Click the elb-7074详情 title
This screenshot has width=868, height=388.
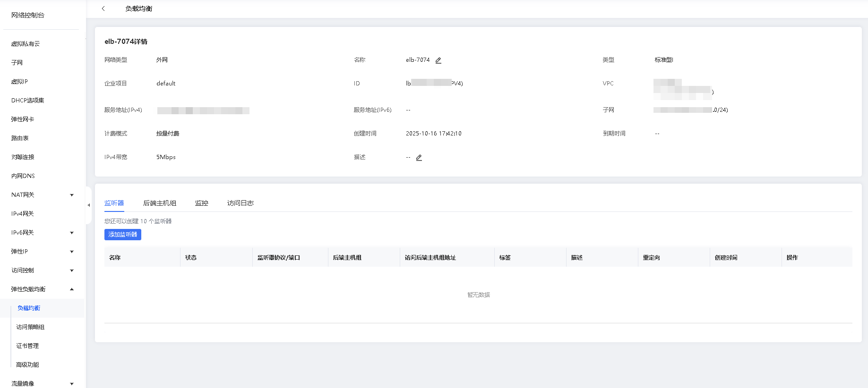(x=126, y=42)
